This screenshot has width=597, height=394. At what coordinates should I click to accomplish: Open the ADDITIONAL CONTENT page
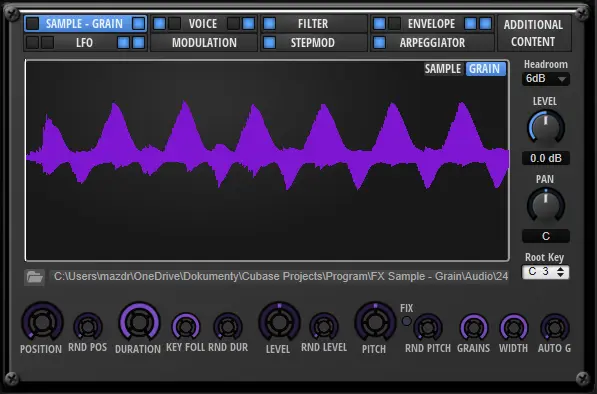point(533,33)
